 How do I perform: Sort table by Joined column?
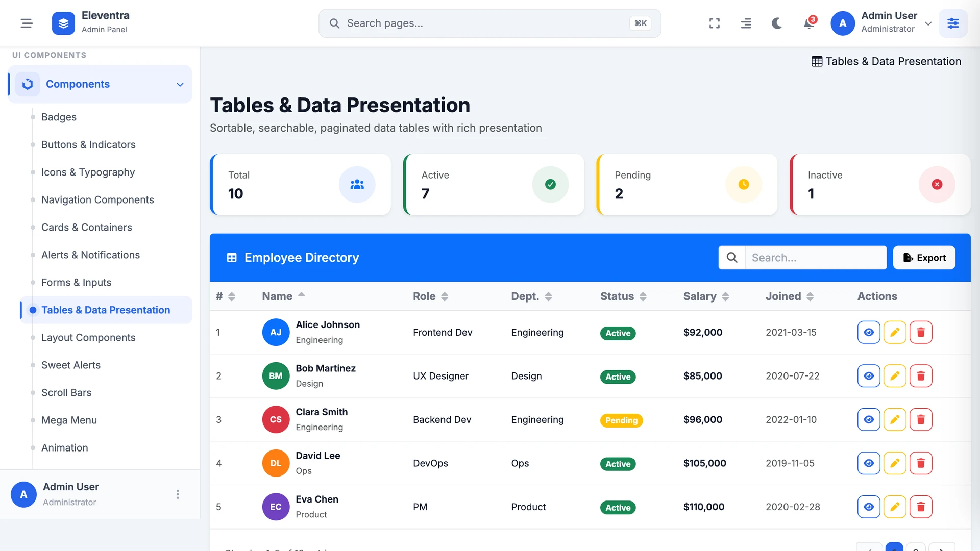point(789,296)
